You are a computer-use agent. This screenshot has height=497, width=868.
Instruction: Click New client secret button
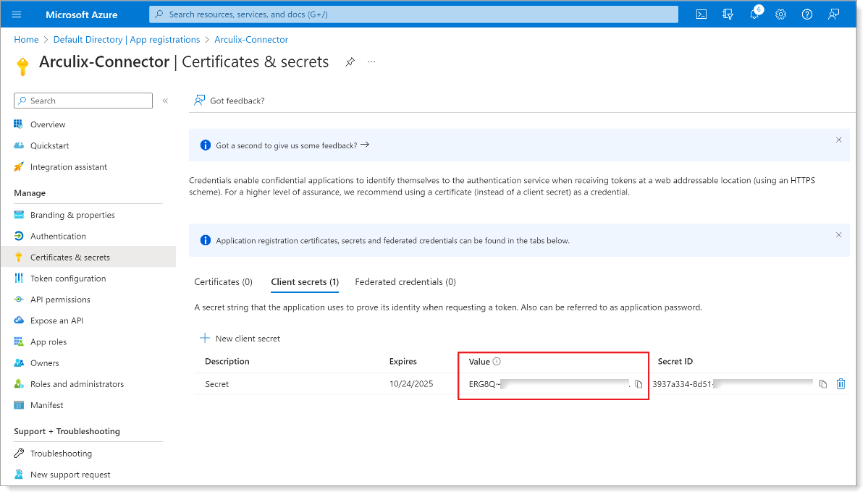[240, 338]
